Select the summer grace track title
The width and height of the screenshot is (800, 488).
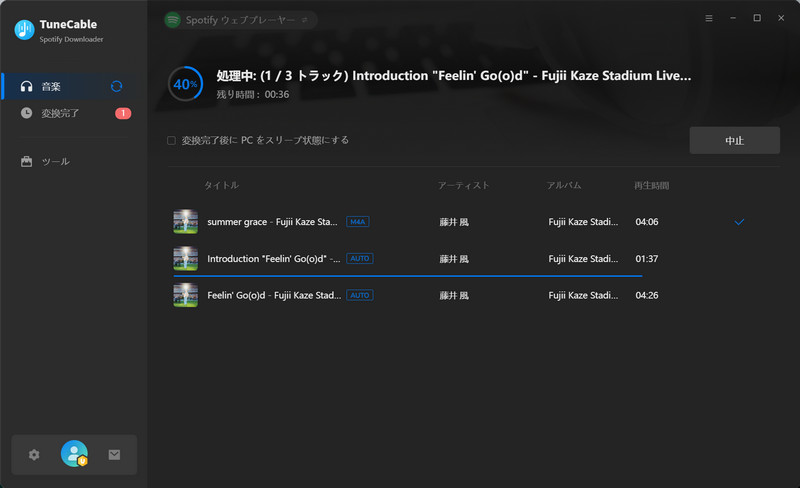point(272,222)
